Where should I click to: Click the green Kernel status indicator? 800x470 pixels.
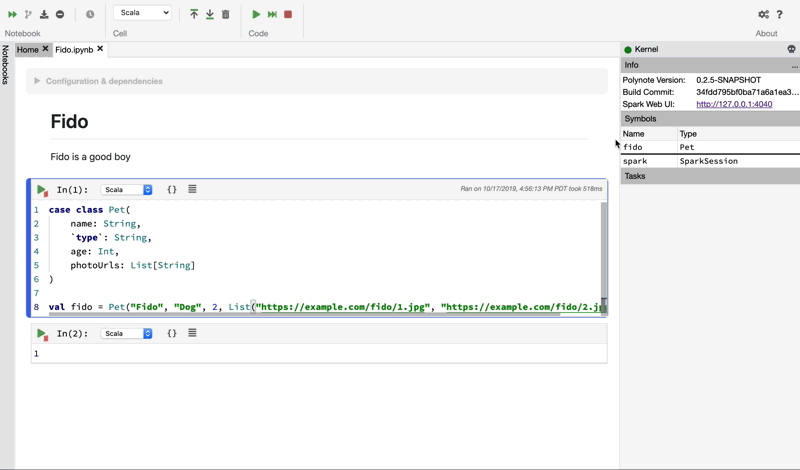(x=628, y=50)
